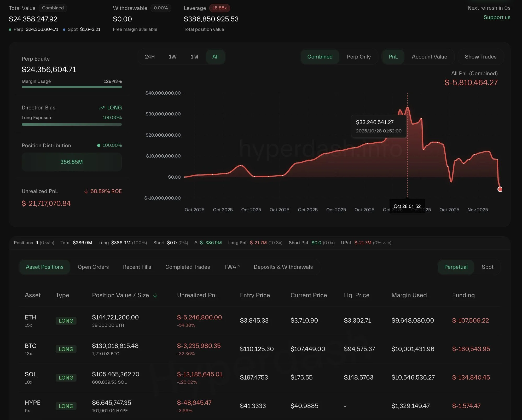
Task: Click the red endpoint marker on the PnL chart
Action: [x=500, y=189]
